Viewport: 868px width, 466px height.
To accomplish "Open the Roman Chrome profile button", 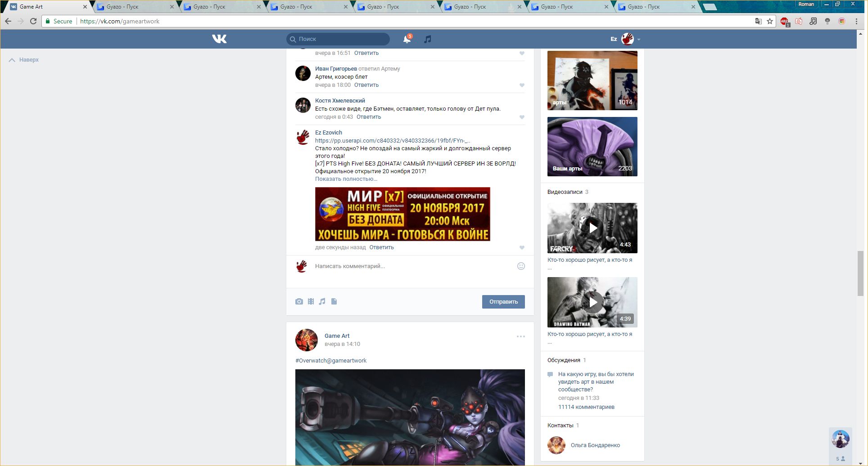I will point(806,4).
